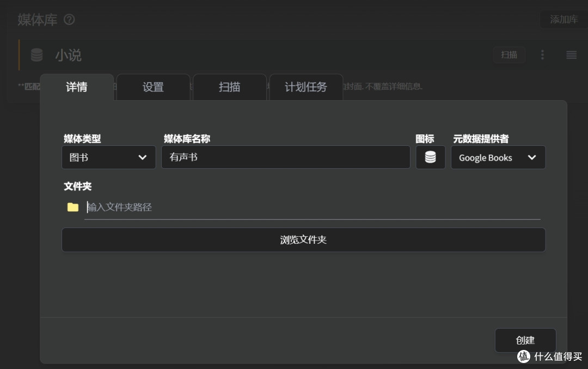The width and height of the screenshot is (588, 369).
Task: Click the folder path input field
Action: (x=313, y=207)
